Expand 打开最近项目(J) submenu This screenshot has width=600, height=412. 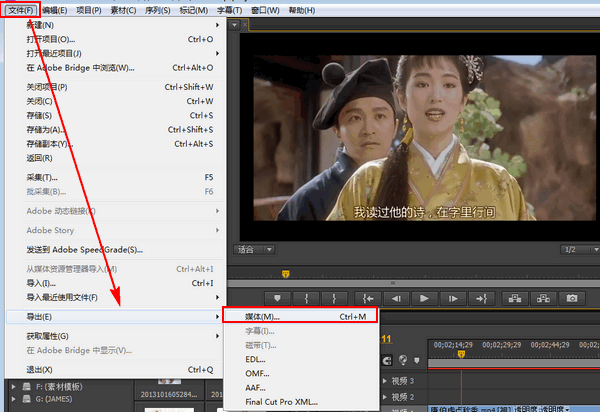click(116, 53)
